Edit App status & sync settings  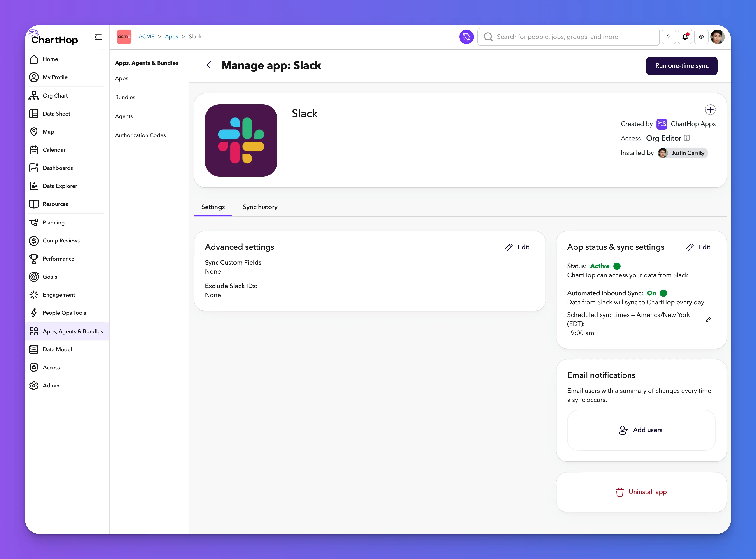[x=698, y=247]
